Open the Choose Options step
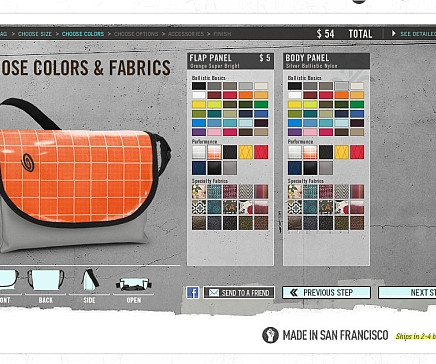This screenshot has width=436, height=364. (136, 34)
